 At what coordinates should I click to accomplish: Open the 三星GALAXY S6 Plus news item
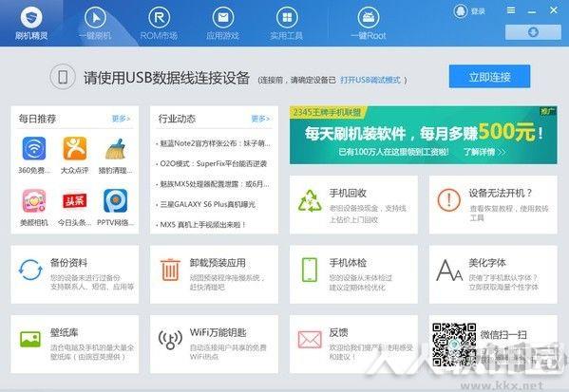207,204
